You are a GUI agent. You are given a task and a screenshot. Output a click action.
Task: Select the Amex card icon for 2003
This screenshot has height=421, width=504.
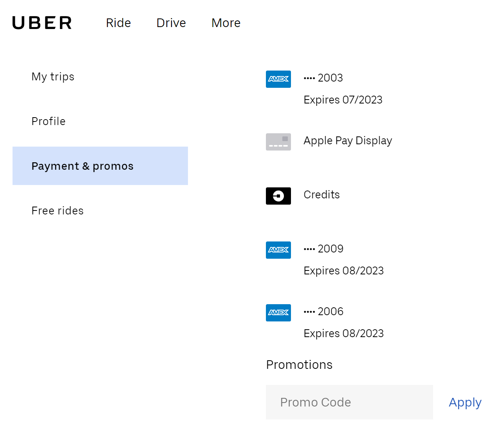coord(278,79)
